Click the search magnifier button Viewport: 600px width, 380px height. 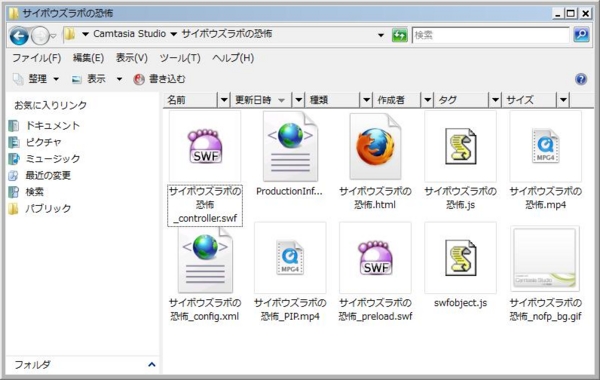click(x=581, y=35)
